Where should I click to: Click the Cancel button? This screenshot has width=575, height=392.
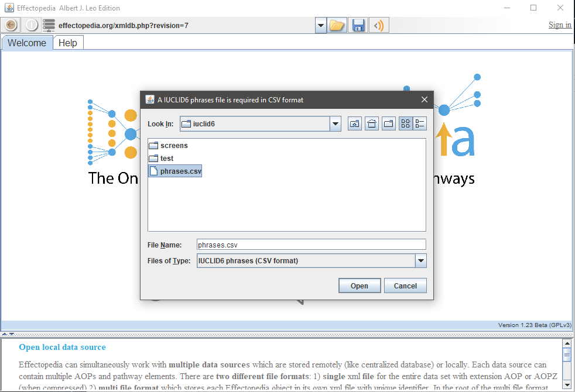[x=405, y=286]
